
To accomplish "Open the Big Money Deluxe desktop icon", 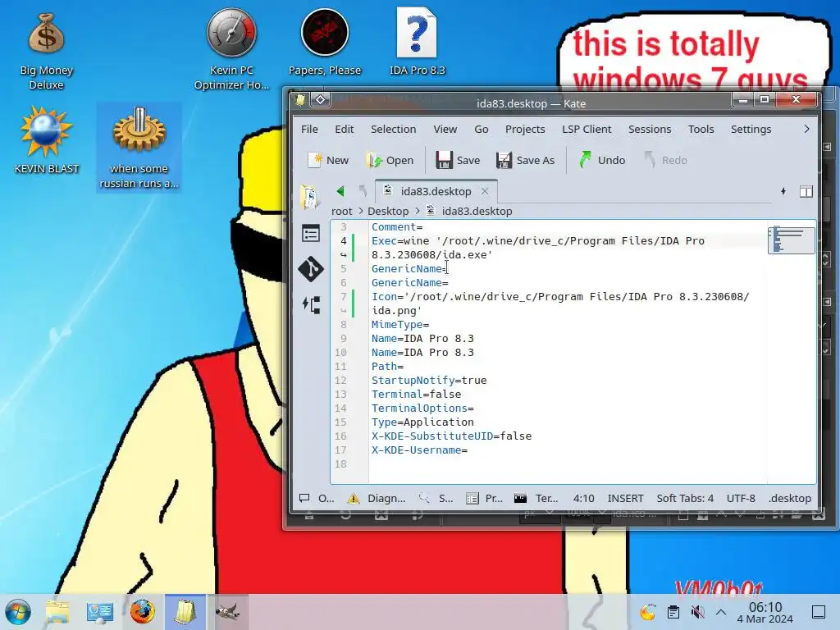I will pyautogui.click(x=46, y=51).
